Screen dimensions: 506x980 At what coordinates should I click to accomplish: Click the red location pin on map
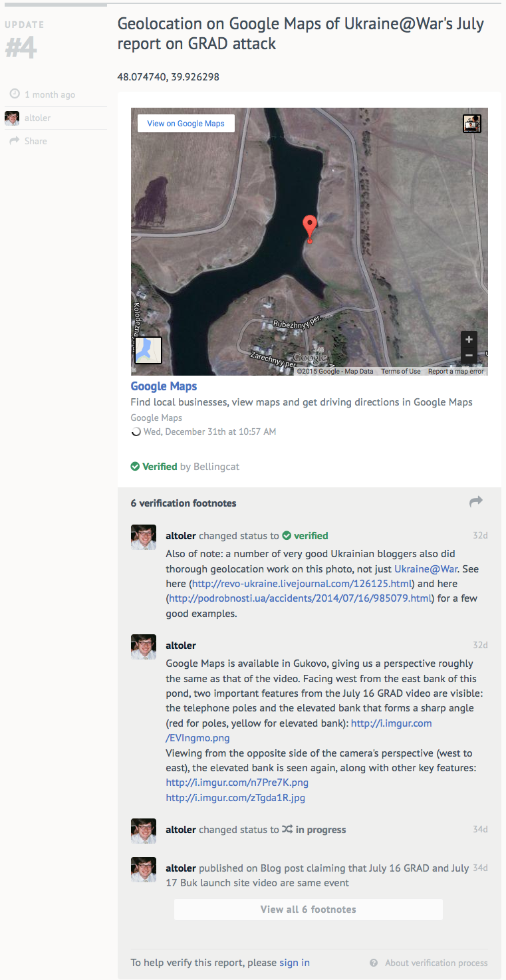(x=309, y=229)
